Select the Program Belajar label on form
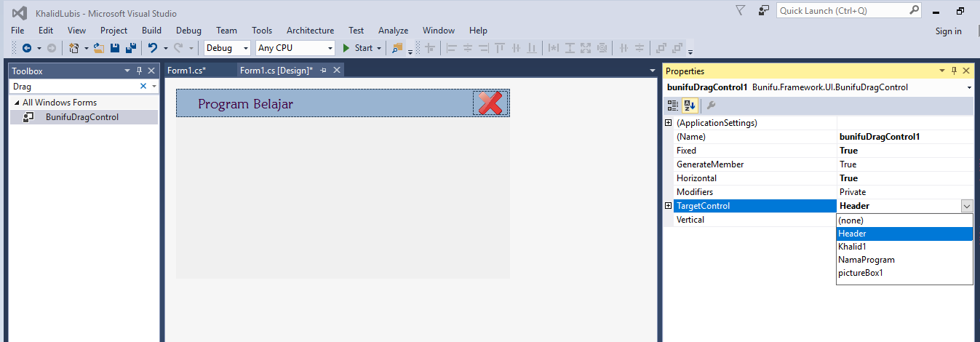The image size is (980, 342). tap(246, 104)
